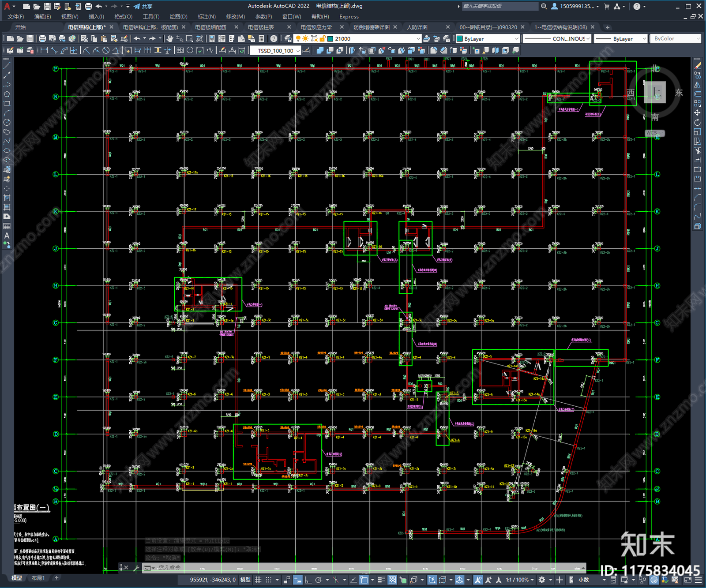Click the Plot printer icon in standard toolbar
The image size is (706, 588).
click(x=42, y=39)
